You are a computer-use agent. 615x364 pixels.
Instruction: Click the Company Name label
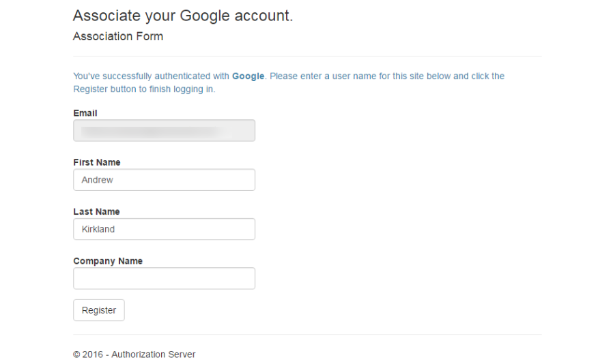(x=108, y=260)
